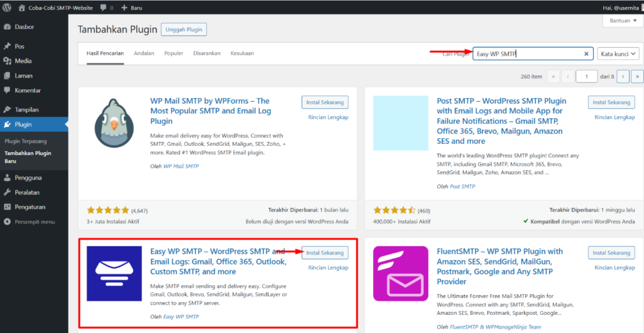Click the 260 item results count
Image resolution: width=644 pixels, height=333 pixels.
(531, 77)
